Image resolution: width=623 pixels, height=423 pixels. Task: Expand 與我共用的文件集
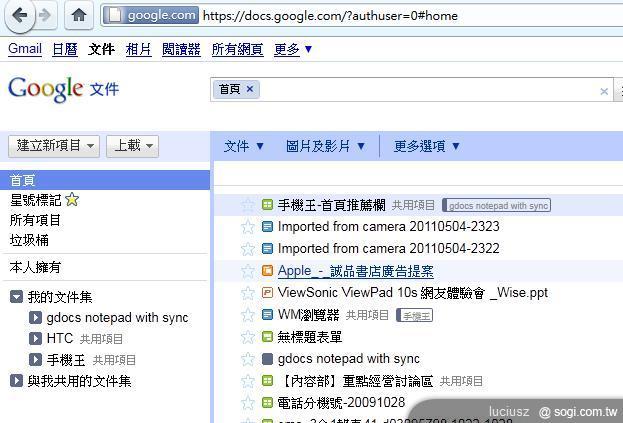click(16, 381)
